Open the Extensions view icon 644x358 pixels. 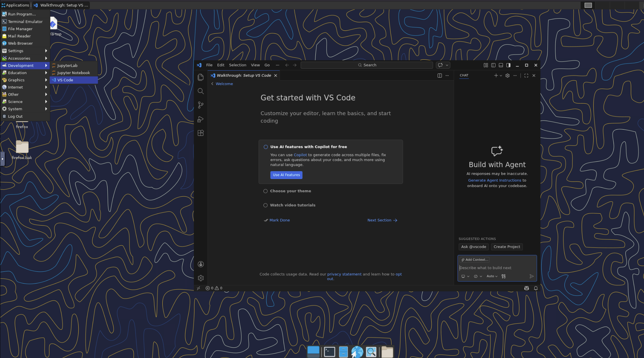[201, 133]
